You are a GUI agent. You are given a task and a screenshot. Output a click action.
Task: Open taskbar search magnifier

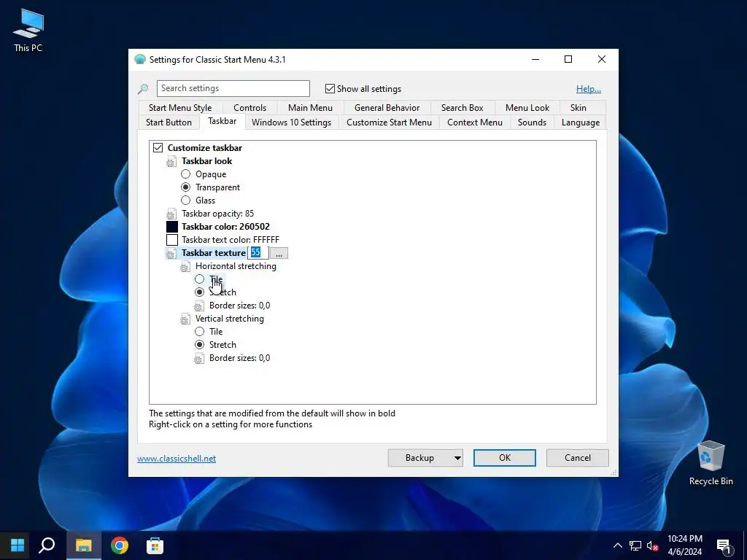[x=47, y=545]
